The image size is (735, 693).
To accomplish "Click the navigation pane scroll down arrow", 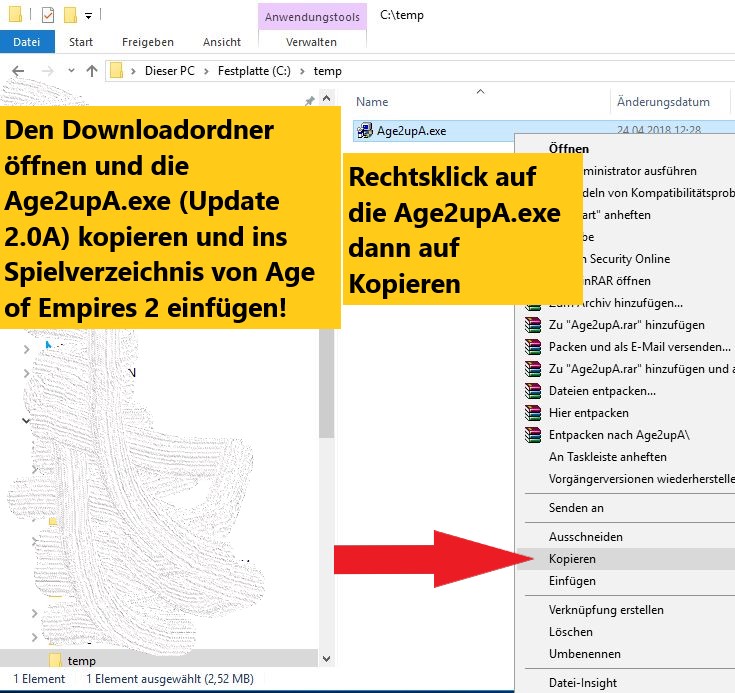I will [x=327, y=659].
